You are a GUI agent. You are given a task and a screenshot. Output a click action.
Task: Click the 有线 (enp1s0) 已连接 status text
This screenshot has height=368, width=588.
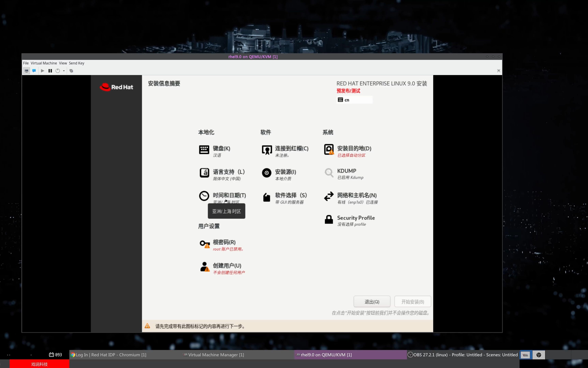tap(357, 202)
